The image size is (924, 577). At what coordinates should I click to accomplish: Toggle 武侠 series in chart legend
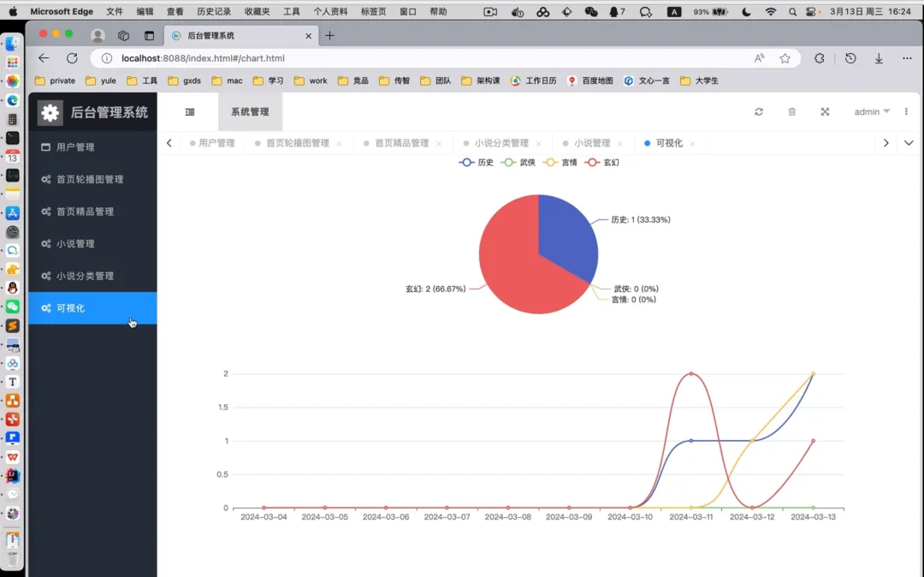click(x=518, y=162)
